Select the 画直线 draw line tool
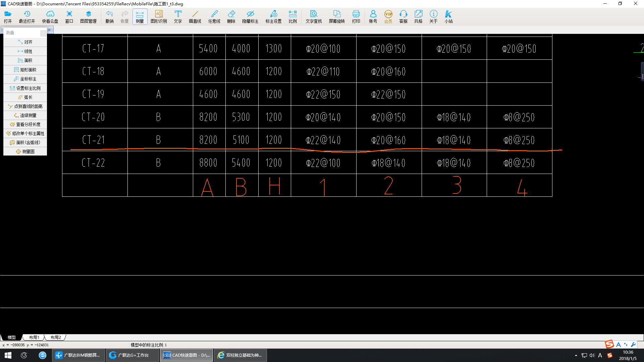 (195, 16)
